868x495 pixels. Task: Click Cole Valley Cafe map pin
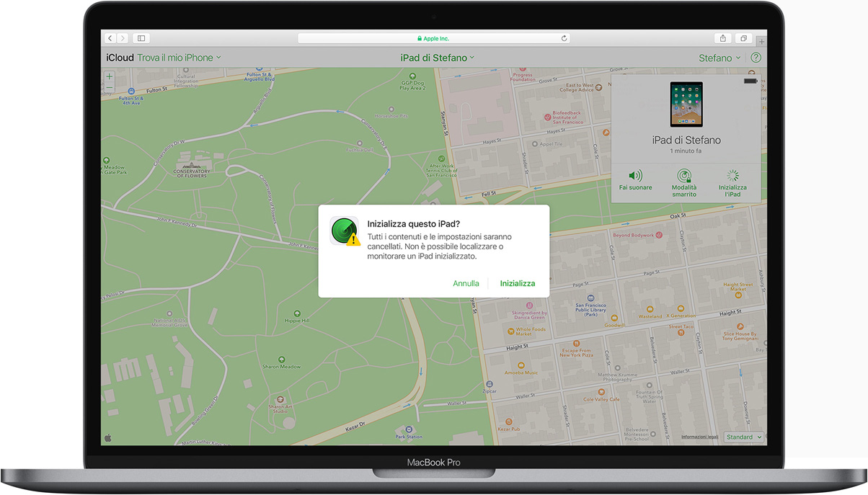point(601,392)
